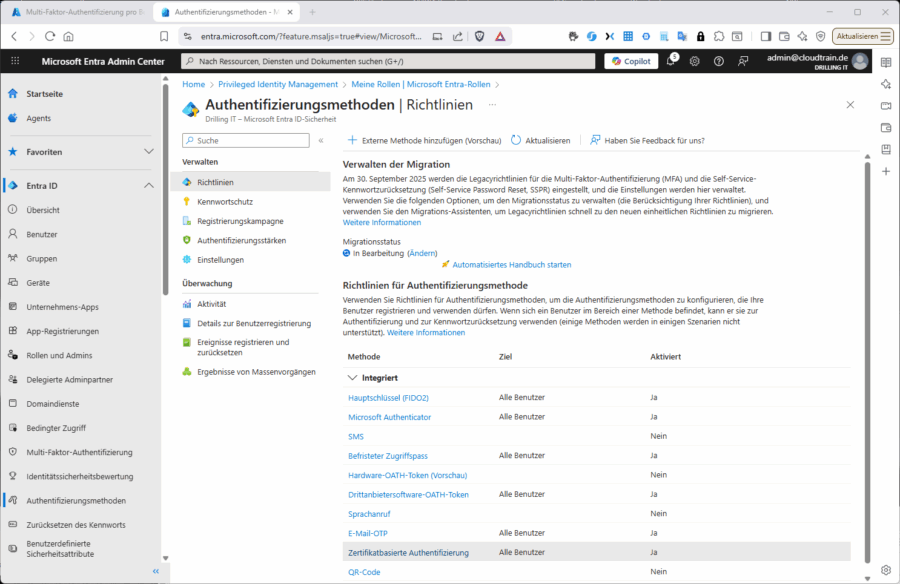Open the app launcher waffle icon
The image size is (900, 584).
pos(15,61)
